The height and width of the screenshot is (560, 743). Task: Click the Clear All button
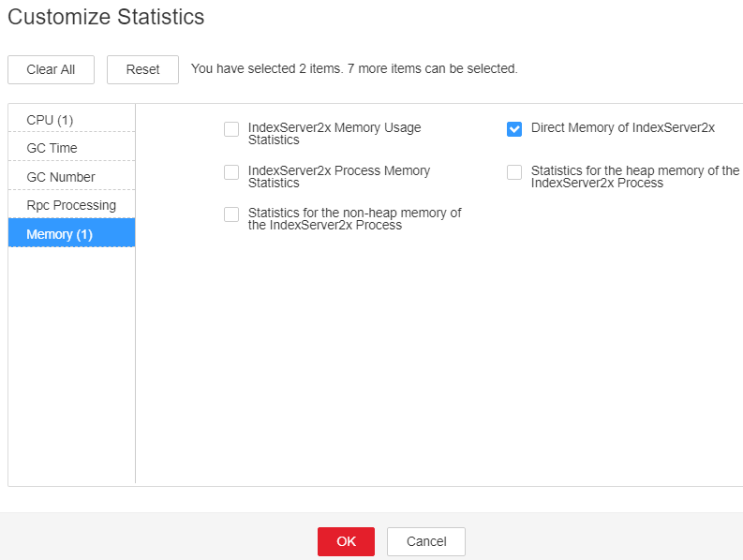coord(51,69)
